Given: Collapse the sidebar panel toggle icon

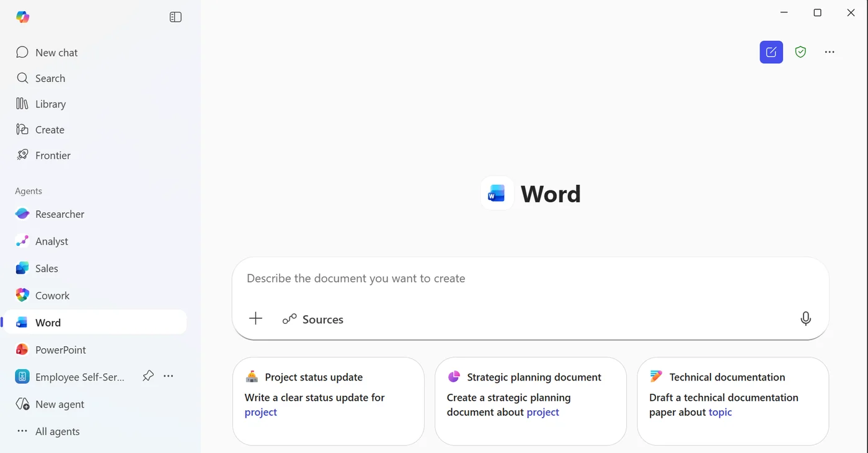Looking at the screenshot, I should [x=175, y=17].
